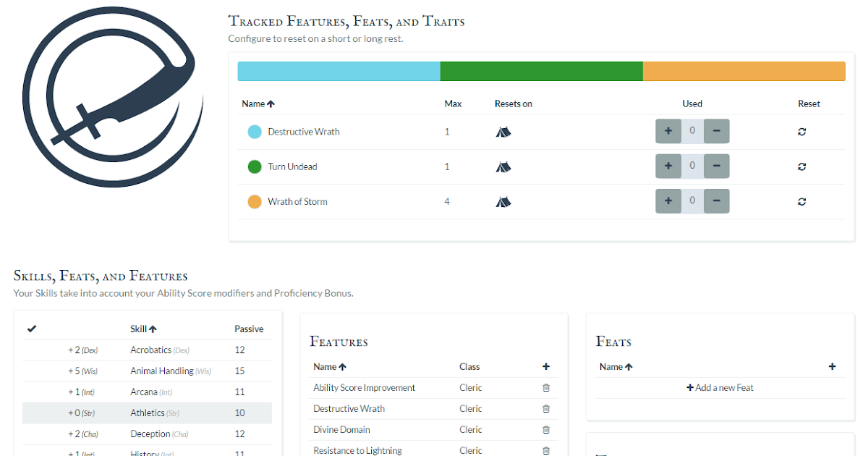Click Turn Undead tent rest icon
Viewport: 868px width, 456px height.
(503, 166)
